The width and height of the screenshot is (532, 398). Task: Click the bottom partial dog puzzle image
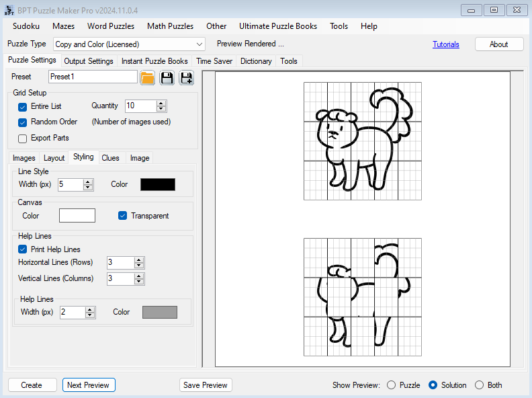(362, 296)
